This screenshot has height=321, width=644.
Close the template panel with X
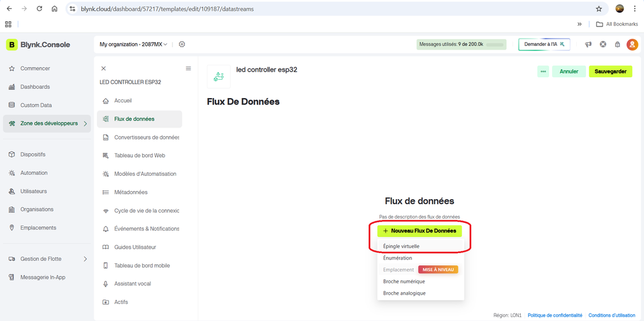[x=104, y=68]
